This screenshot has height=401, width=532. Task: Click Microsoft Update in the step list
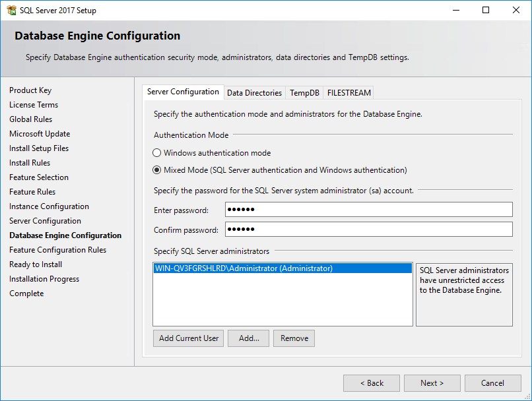[40, 134]
